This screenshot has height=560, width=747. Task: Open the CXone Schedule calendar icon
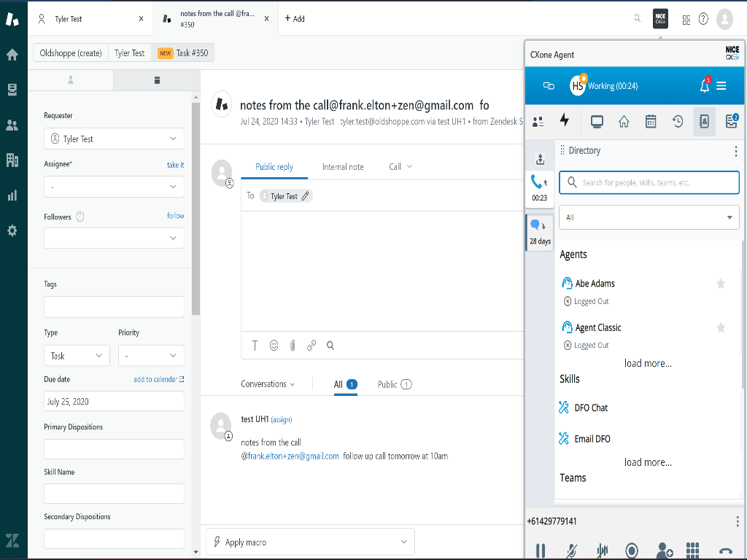coord(651,122)
